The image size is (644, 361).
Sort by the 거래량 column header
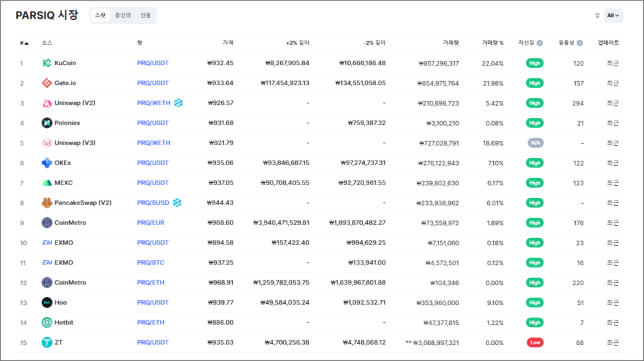[451, 43]
